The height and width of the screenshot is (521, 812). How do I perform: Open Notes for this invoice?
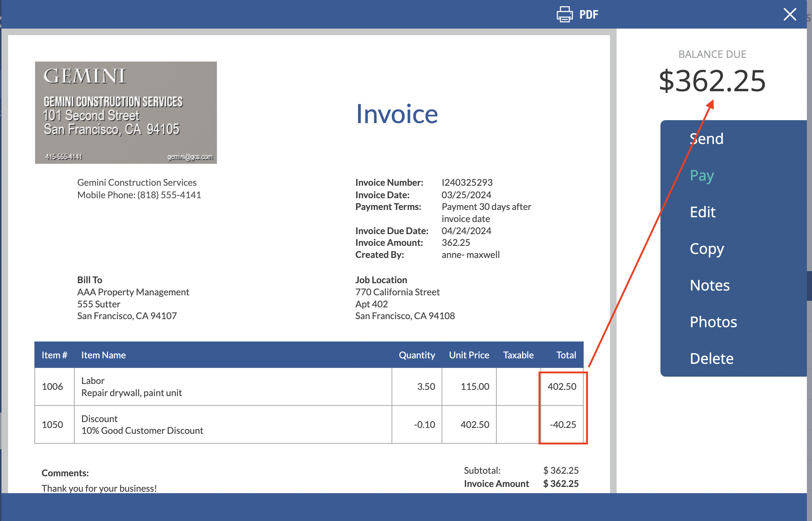709,285
